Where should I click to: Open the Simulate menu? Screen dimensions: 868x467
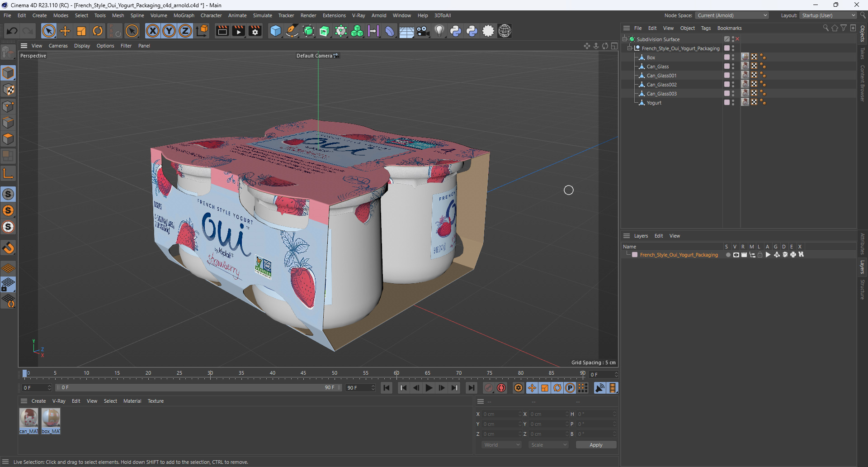(x=262, y=15)
